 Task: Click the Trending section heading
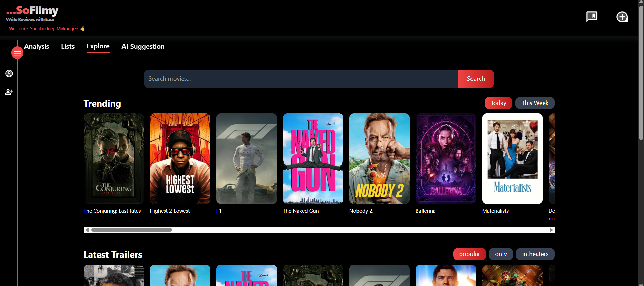coord(102,104)
